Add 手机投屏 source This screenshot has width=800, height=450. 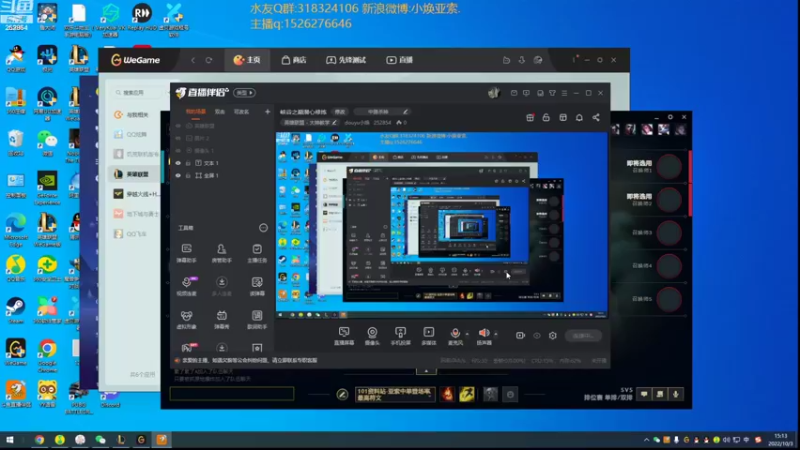click(401, 336)
